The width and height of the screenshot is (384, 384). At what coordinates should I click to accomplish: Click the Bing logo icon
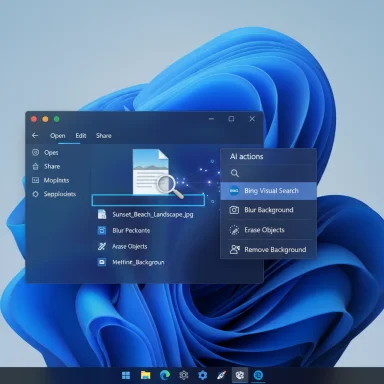(x=234, y=191)
